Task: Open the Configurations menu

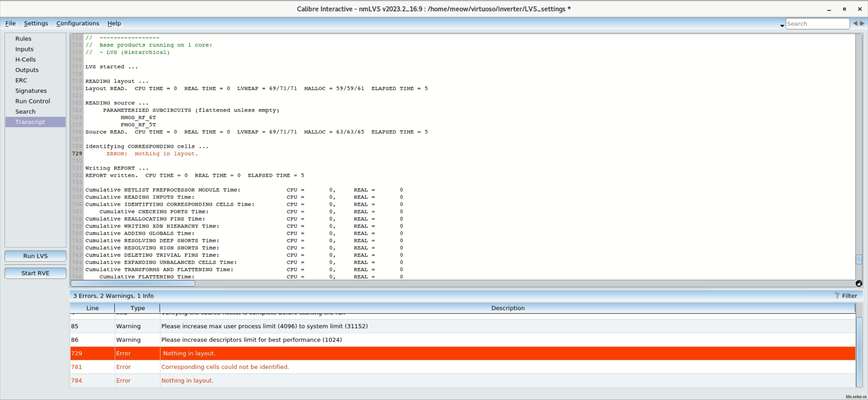Action: [x=78, y=23]
